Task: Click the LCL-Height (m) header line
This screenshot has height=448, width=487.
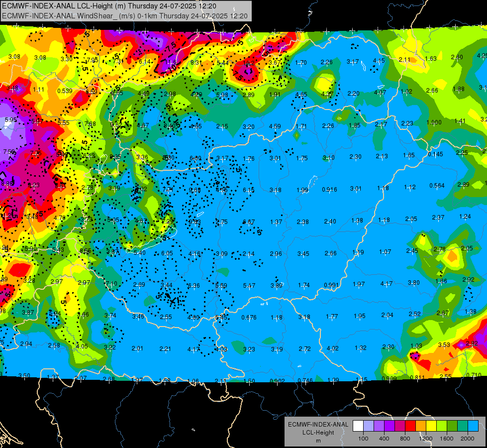Action: (109, 6)
